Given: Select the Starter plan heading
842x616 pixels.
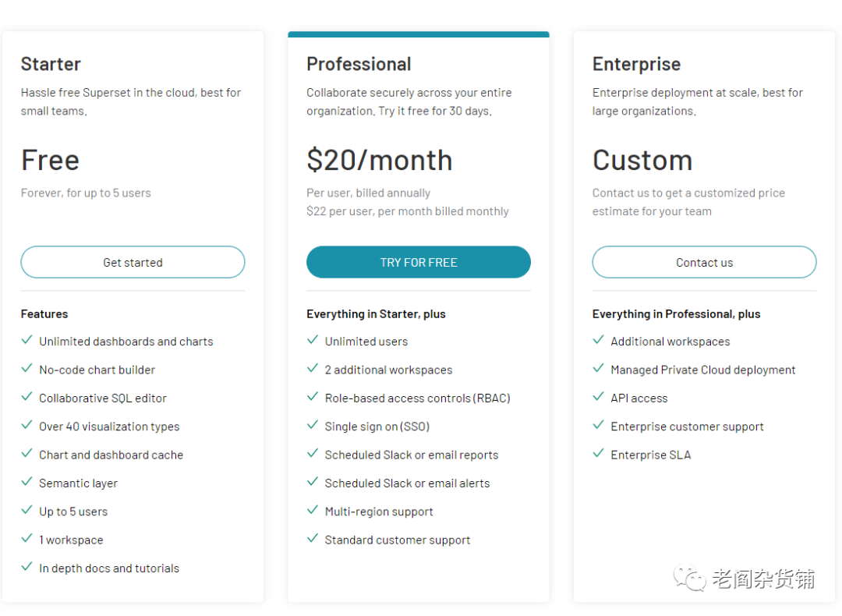Looking at the screenshot, I should point(51,64).
